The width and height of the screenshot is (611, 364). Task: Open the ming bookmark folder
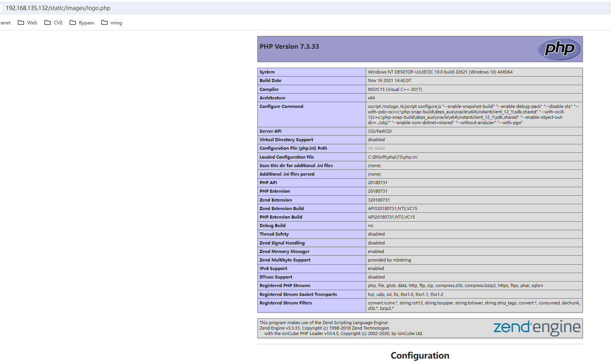tap(111, 23)
